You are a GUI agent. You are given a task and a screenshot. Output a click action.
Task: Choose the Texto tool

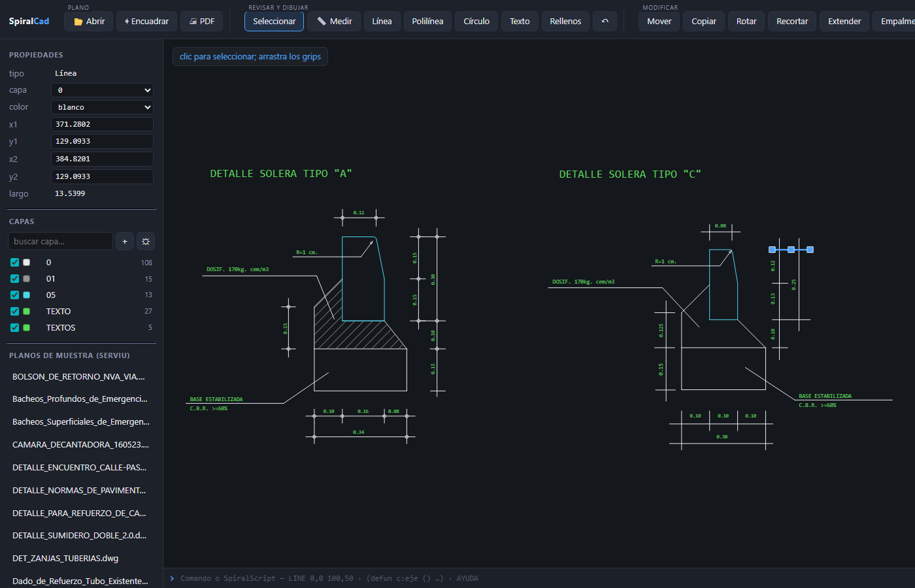tap(520, 21)
